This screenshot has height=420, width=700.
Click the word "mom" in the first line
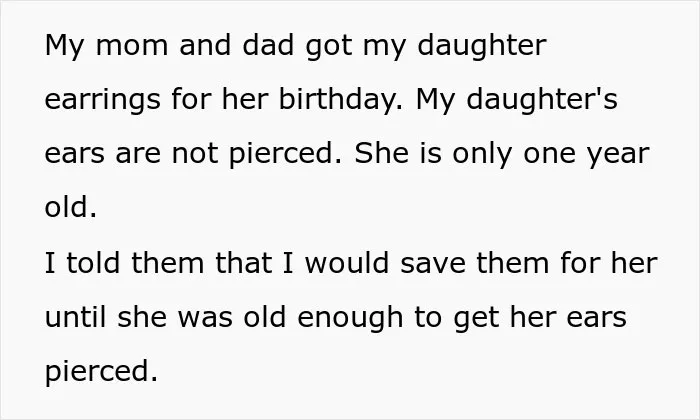tap(132, 46)
